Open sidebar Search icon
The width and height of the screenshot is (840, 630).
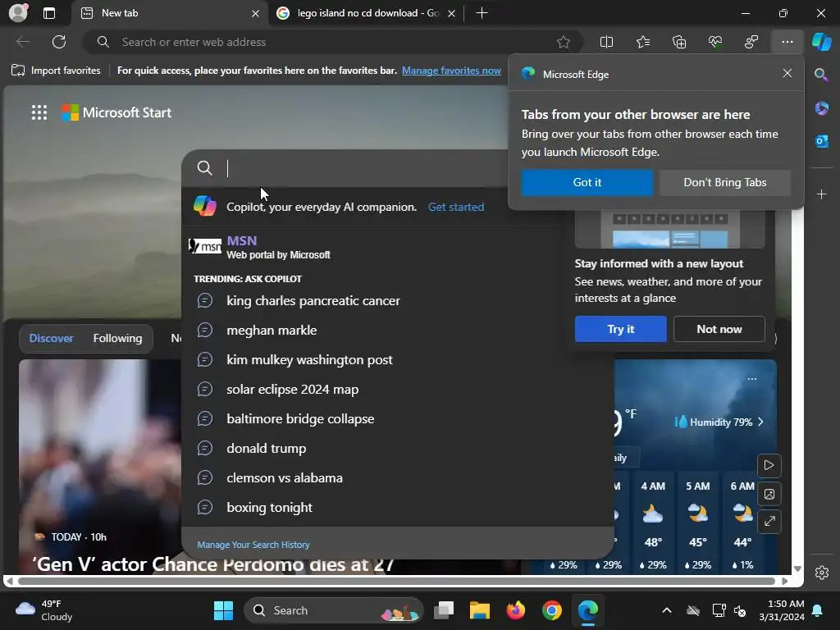pyautogui.click(x=821, y=75)
